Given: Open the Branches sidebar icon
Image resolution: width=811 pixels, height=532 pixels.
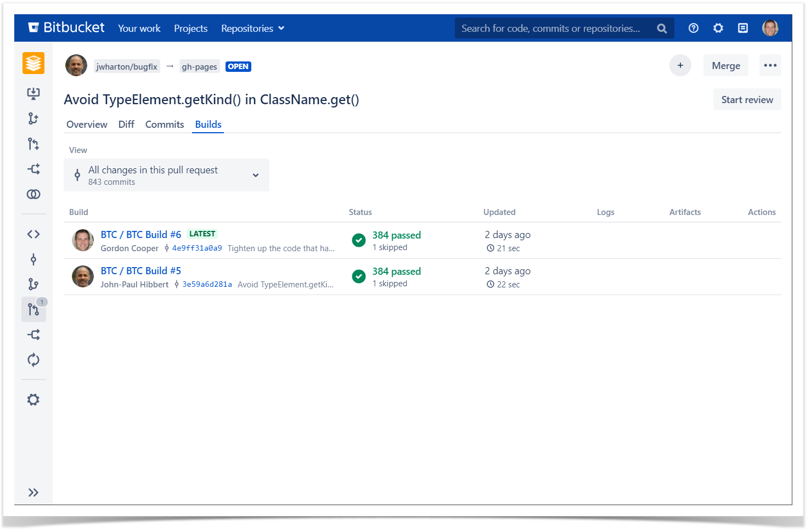Looking at the screenshot, I should (33, 284).
